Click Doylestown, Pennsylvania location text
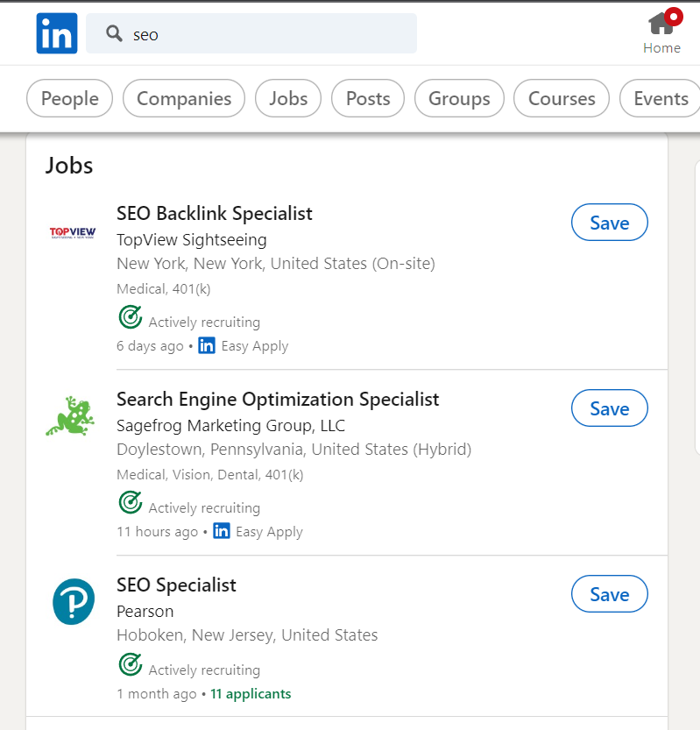The width and height of the screenshot is (700, 730). 293,450
